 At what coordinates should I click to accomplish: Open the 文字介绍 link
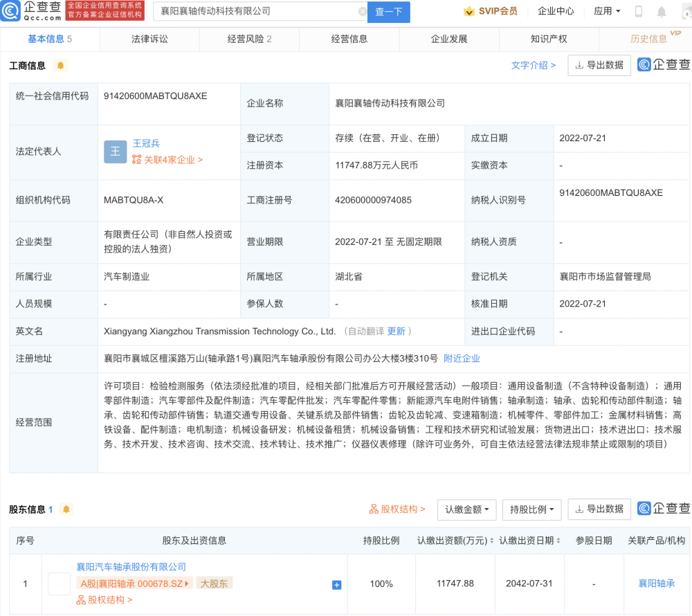pyautogui.click(x=533, y=66)
